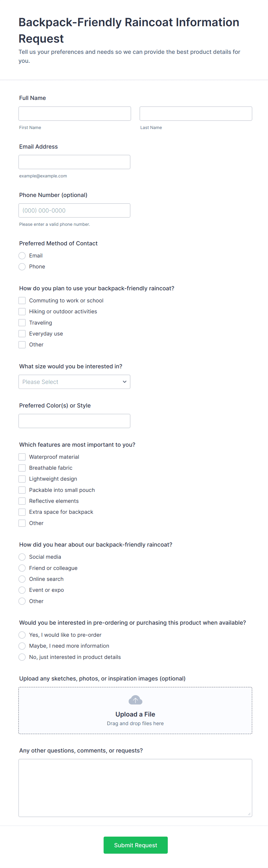The height and width of the screenshot is (868, 268).
Task: Choose Maybe, I need more information
Action: 22,646
